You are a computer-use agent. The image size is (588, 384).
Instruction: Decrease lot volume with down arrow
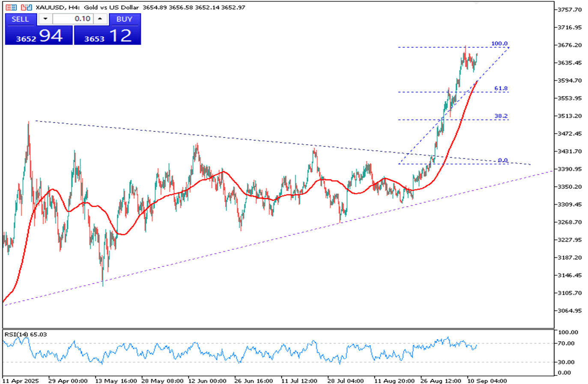[x=45, y=19]
